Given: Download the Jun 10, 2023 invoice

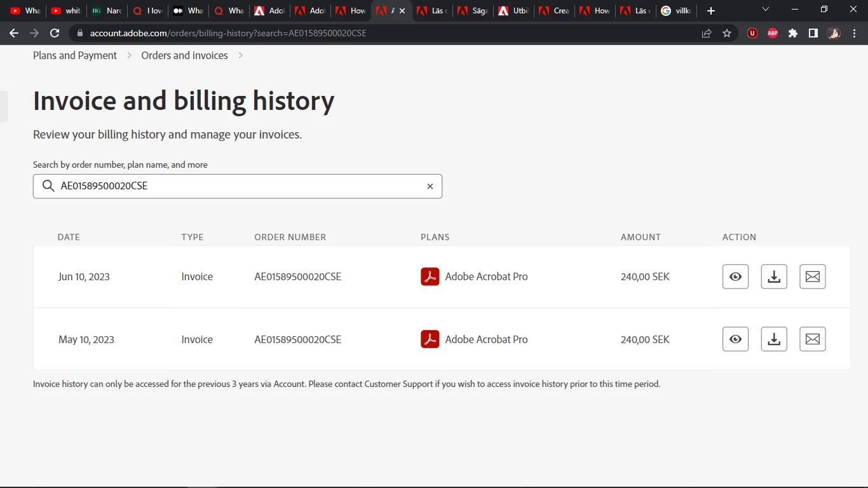Looking at the screenshot, I should (774, 276).
